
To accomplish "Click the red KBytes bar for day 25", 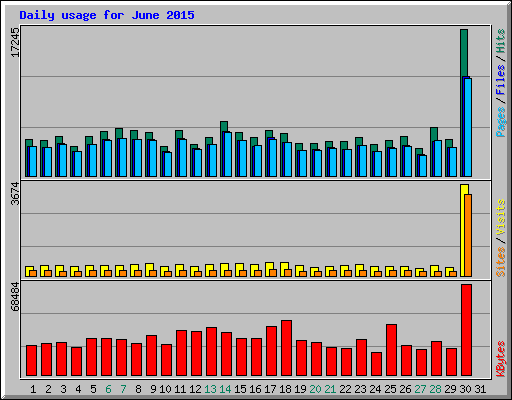I will pyautogui.click(x=391, y=350).
